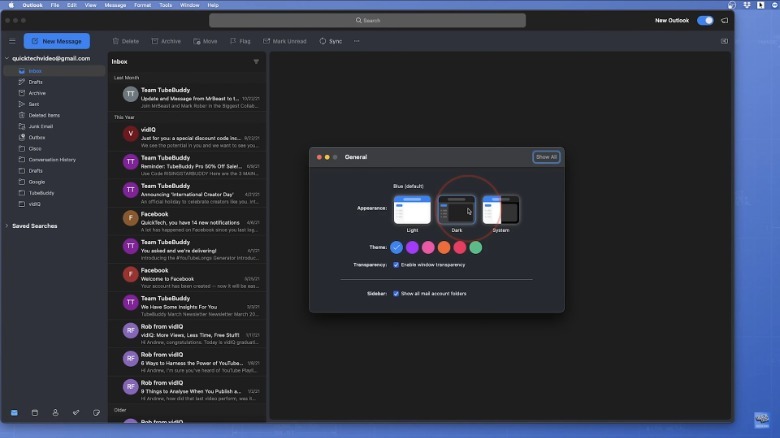The height and width of the screenshot is (438, 780).
Task: Click the Show All button
Action: tap(546, 157)
